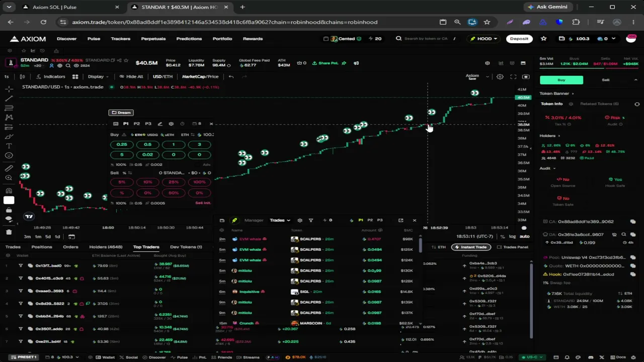Toggle Hide All on the chart
This screenshot has height=362, width=644.
tap(131, 76)
